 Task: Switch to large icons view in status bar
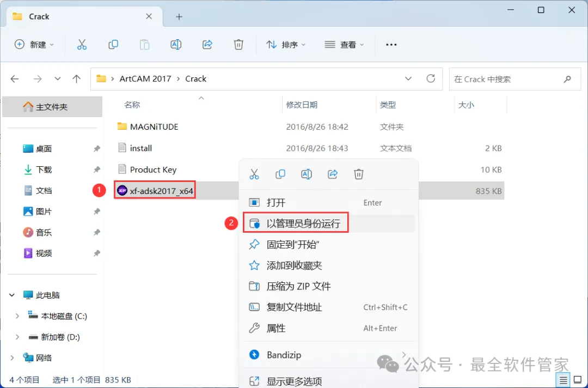point(578,380)
